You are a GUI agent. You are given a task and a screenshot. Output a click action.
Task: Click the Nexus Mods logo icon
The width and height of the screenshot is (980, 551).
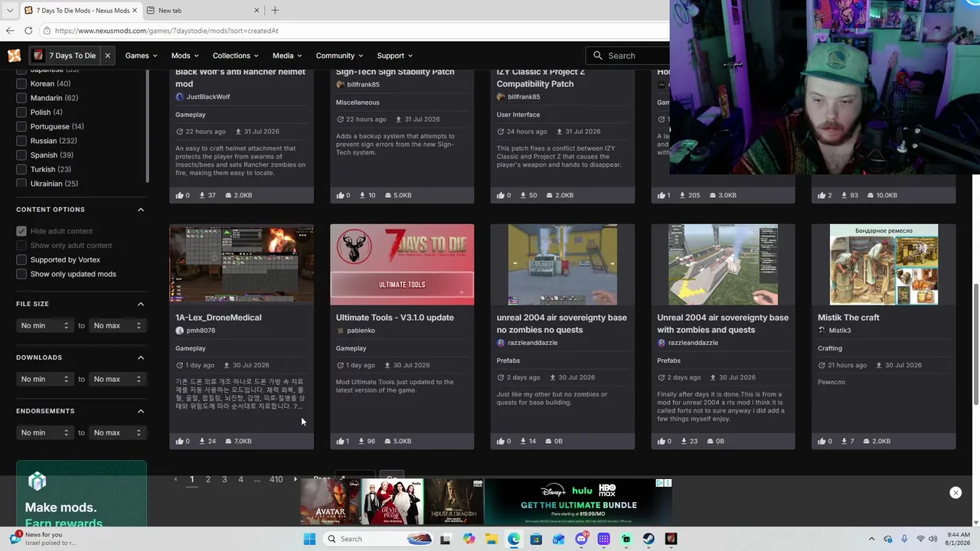(x=14, y=55)
